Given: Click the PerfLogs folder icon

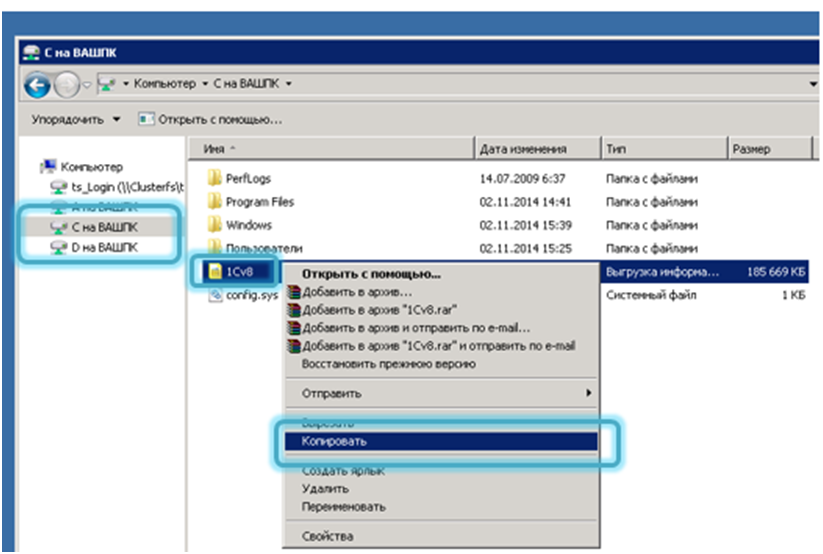Looking at the screenshot, I should [214, 178].
